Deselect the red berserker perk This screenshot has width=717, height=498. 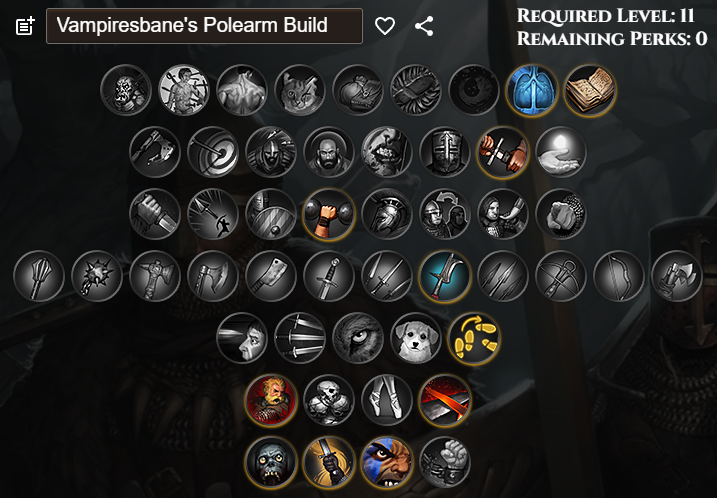click(x=271, y=401)
